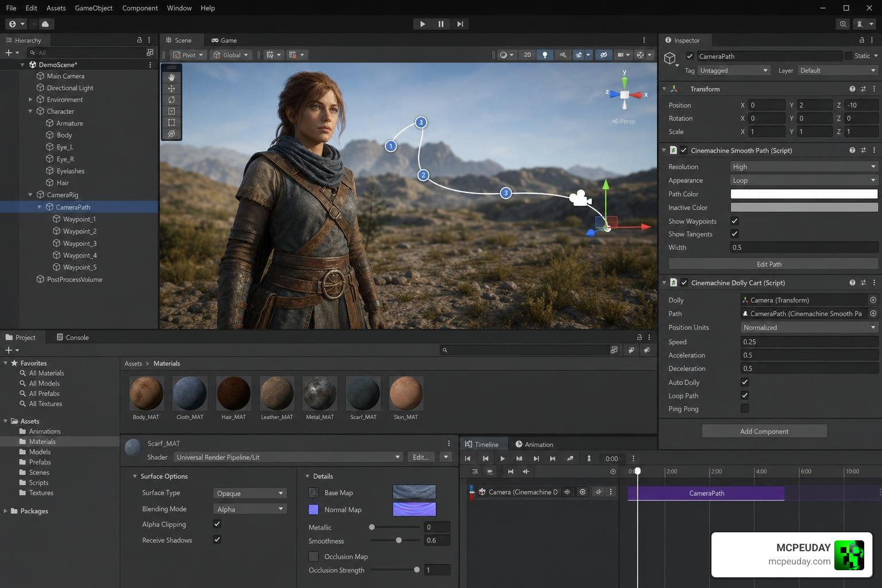Screen dimensions: 882x588
Task: Open the Tag dropdown showing Untagged
Action: pos(733,71)
